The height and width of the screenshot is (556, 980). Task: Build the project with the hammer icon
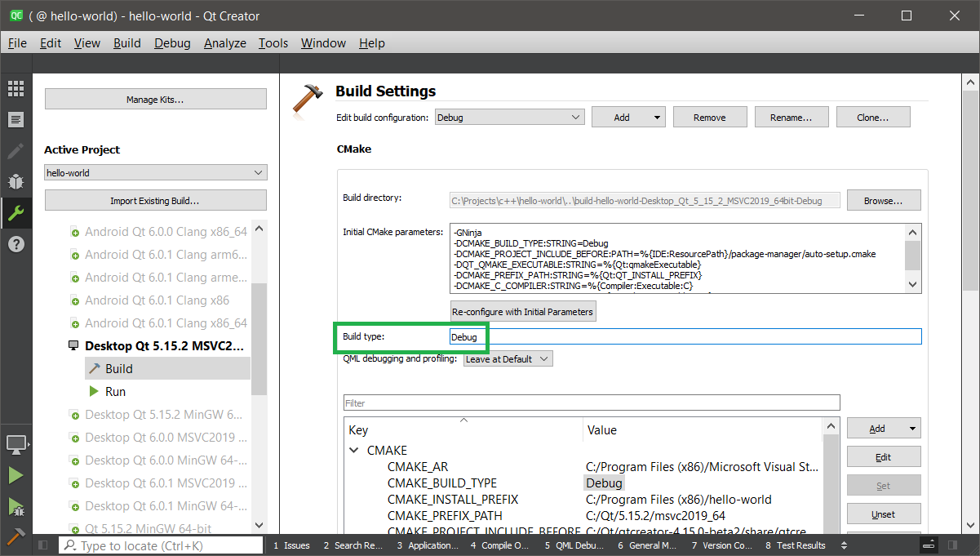[16, 537]
